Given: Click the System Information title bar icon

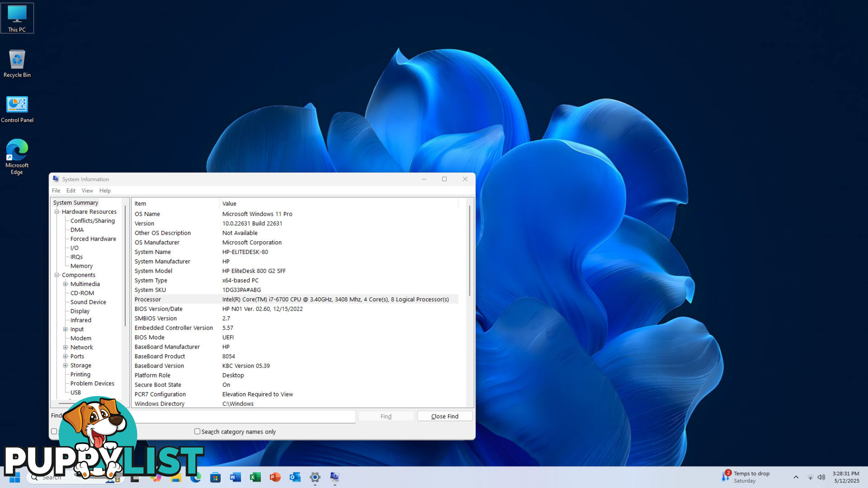Looking at the screenshot, I should [56, 179].
